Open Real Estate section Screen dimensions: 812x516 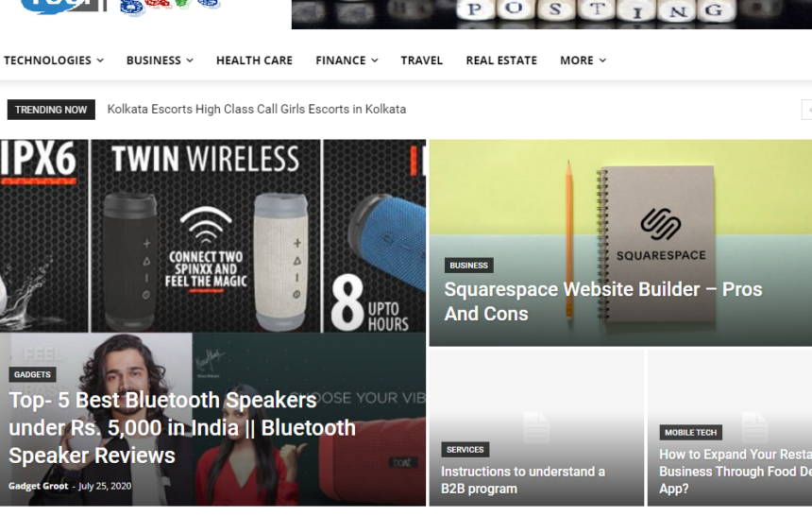pos(501,60)
